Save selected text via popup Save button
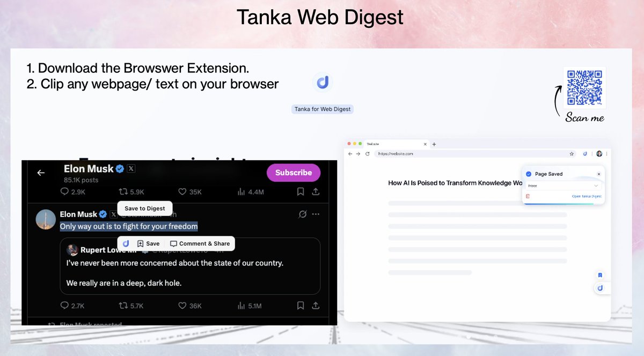The height and width of the screenshot is (356, 644). click(148, 243)
